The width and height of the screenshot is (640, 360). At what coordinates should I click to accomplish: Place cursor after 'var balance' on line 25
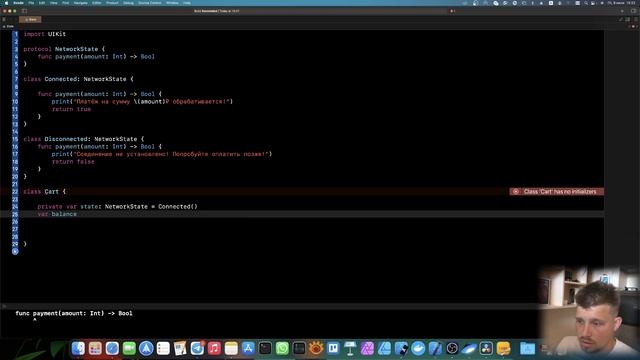(77, 214)
